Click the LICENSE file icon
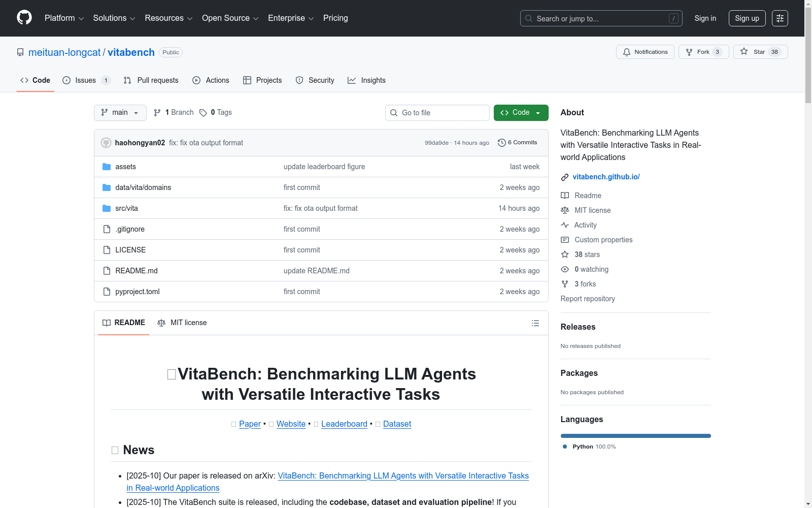 [x=107, y=250]
